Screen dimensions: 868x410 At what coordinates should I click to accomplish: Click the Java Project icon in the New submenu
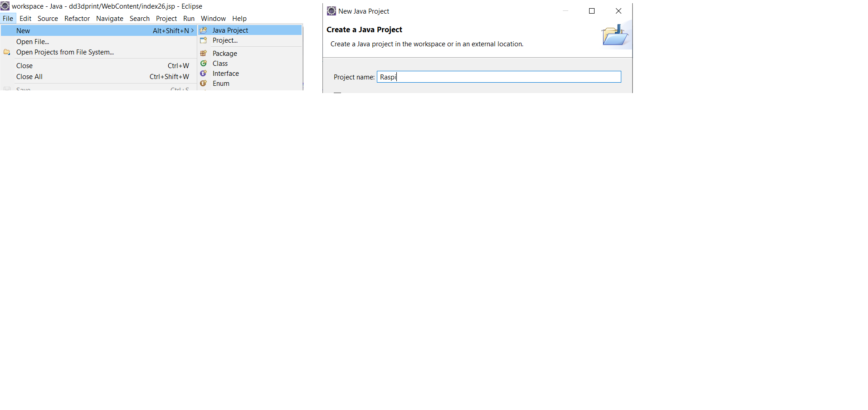click(x=204, y=30)
